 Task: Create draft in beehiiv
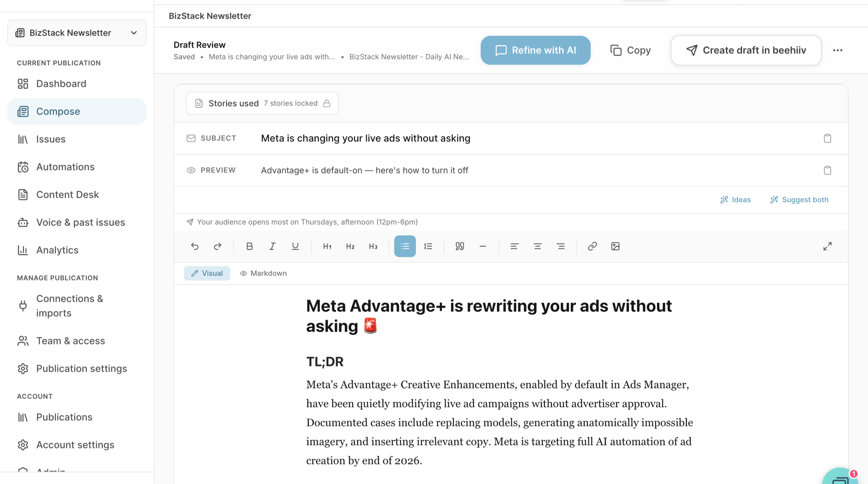tap(746, 50)
